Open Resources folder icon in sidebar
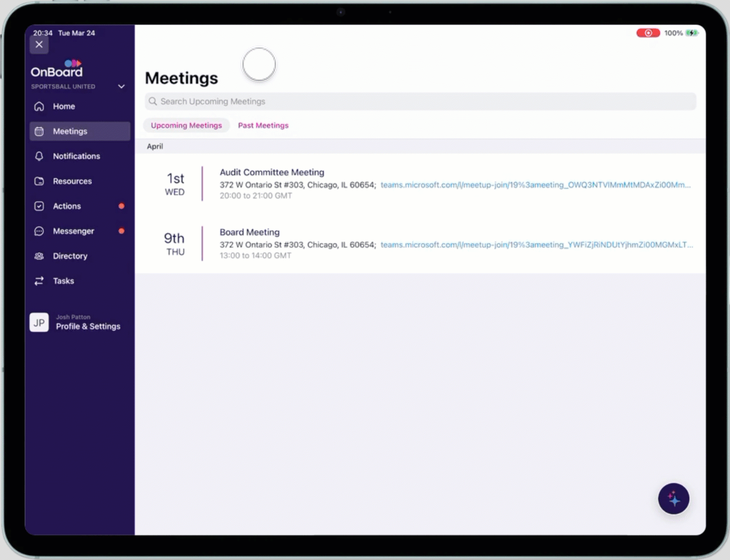 coord(39,181)
